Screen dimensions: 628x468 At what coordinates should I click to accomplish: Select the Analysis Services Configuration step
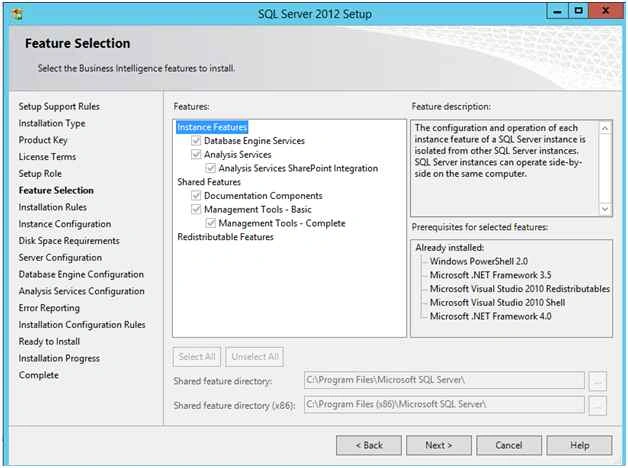(x=82, y=291)
